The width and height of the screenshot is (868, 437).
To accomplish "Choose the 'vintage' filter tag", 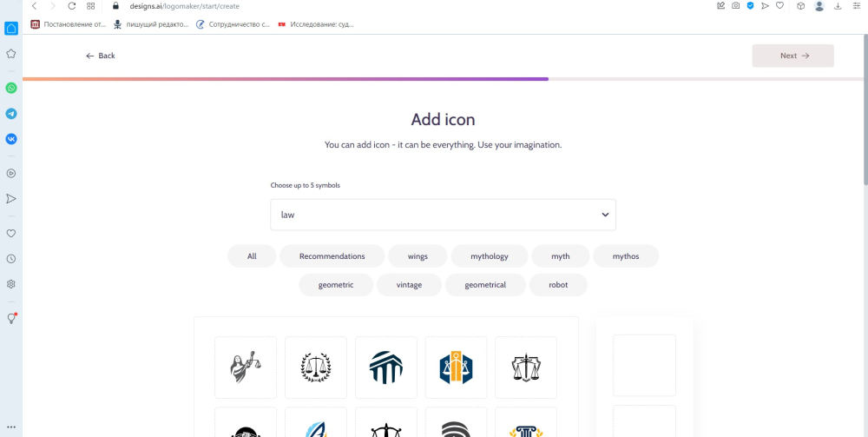I will point(409,285).
